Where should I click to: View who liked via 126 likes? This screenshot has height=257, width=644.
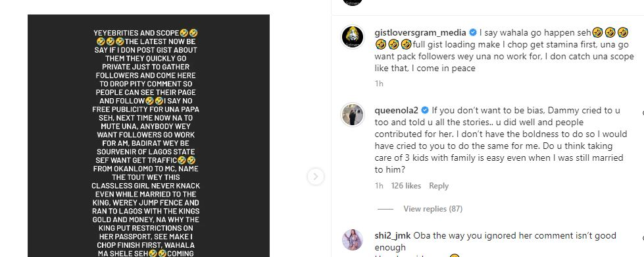pyautogui.click(x=406, y=186)
